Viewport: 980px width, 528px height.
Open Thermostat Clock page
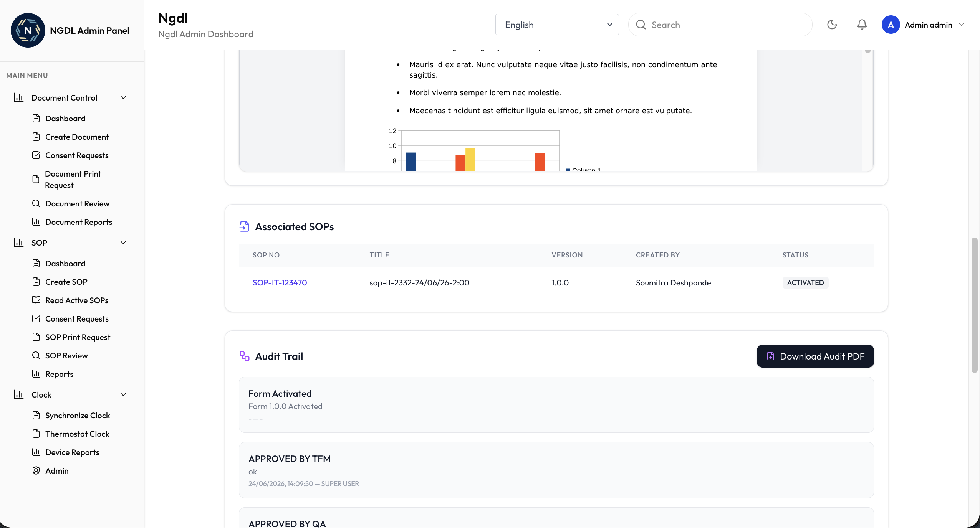(x=77, y=434)
